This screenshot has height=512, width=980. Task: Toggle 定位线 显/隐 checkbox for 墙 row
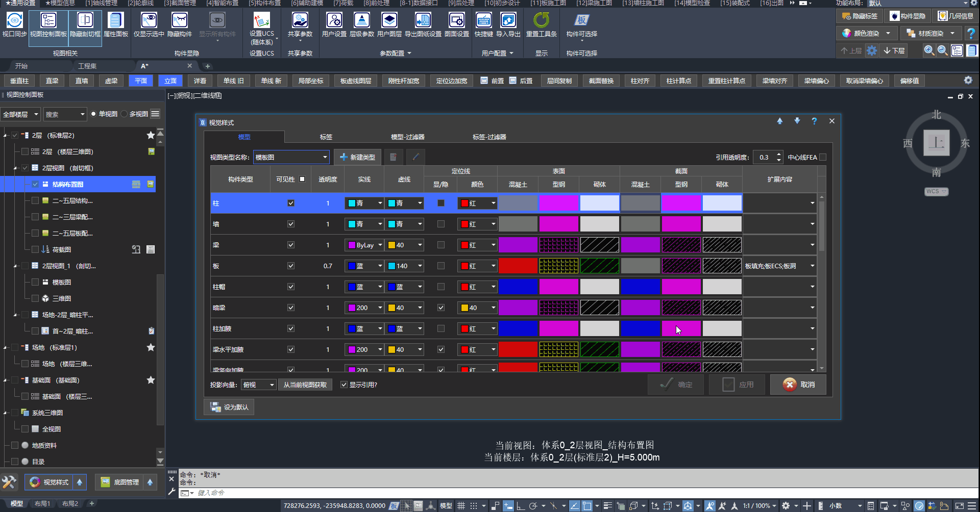(x=441, y=224)
